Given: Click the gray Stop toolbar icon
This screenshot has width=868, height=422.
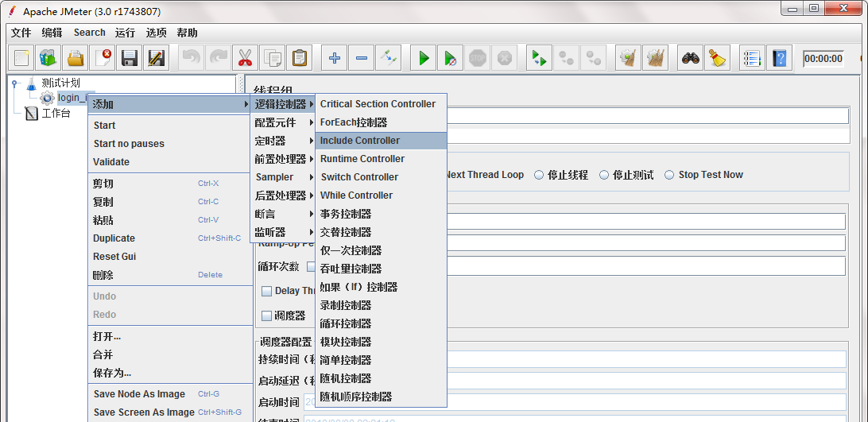Looking at the screenshot, I should tap(477, 57).
